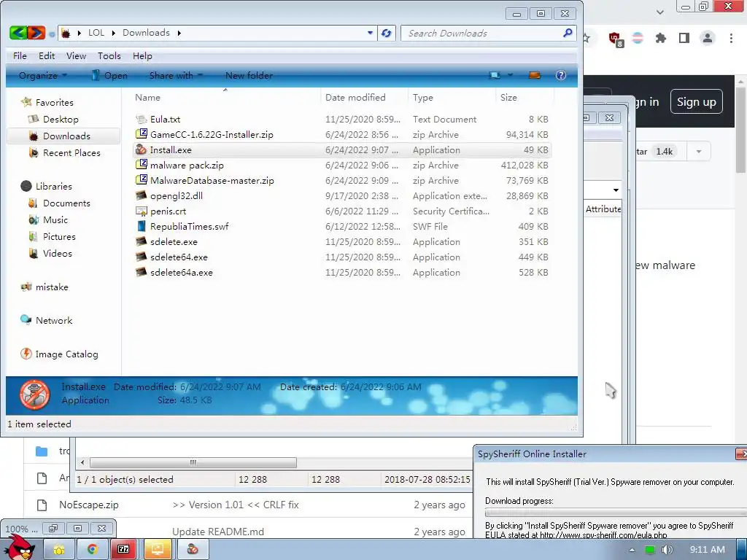Viewport: 747px width, 560px height.
Task: Open the volume speaker tray icon
Action: [667, 550]
